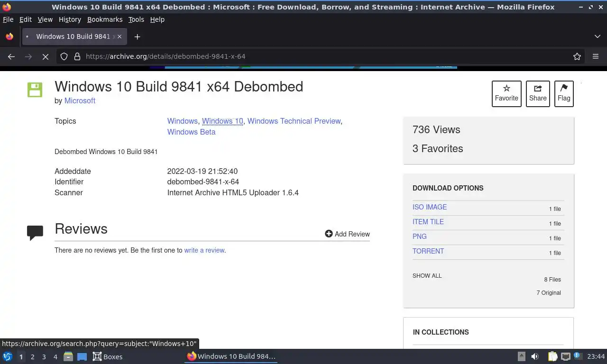Image resolution: width=607 pixels, height=364 pixels.
Task: Click the blue show desktop icon
Action: pyautogui.click(x=82, y=356)
